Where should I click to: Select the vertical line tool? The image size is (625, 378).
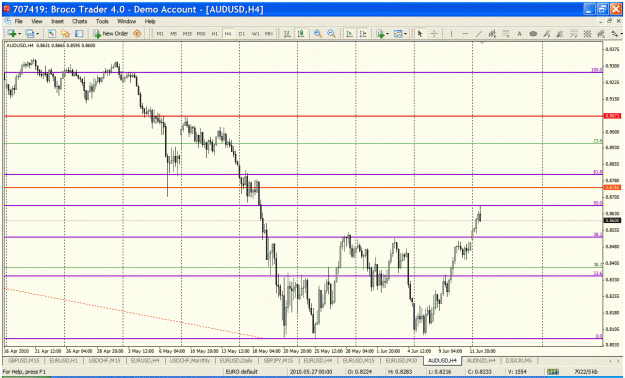[x=451, y=34]
